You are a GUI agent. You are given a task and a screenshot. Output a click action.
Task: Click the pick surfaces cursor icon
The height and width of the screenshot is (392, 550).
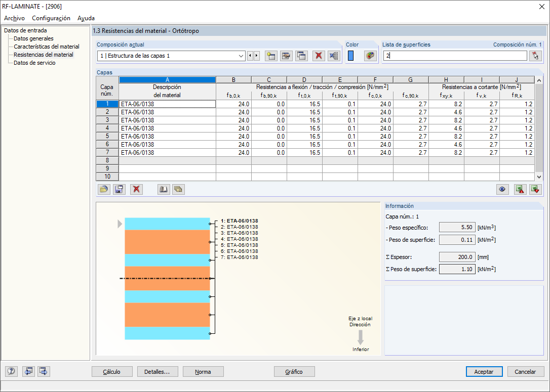(535, 56)
